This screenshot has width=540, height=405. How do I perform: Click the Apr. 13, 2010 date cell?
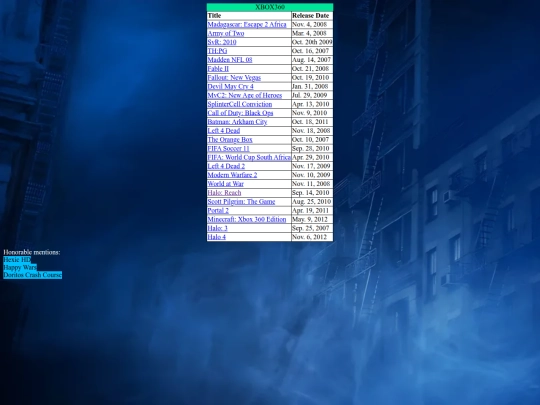coord(312,104)
